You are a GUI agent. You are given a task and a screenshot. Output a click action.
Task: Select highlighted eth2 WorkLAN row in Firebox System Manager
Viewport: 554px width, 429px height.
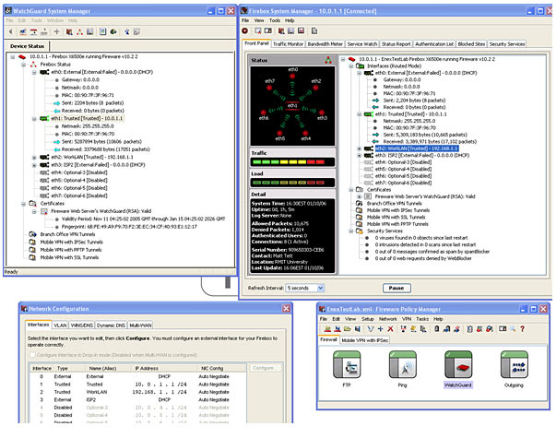coord(417,149)
